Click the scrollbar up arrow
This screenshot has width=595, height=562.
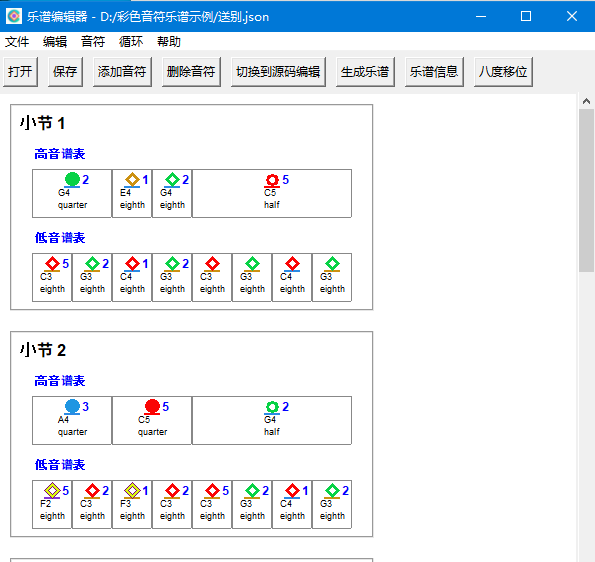[x=586, y=101]
